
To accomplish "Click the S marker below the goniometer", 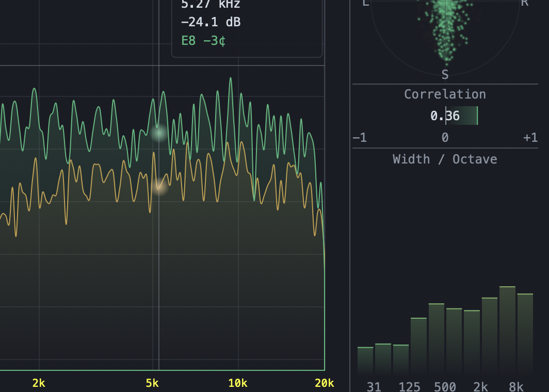I will (445, 74).
